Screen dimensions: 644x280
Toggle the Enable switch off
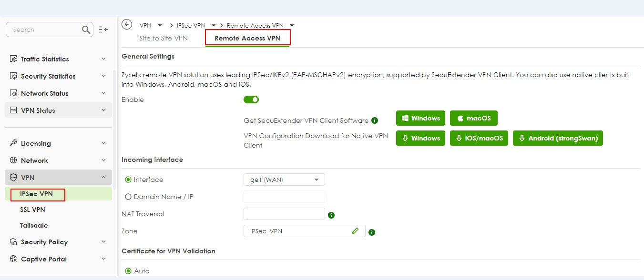(251, 100)
